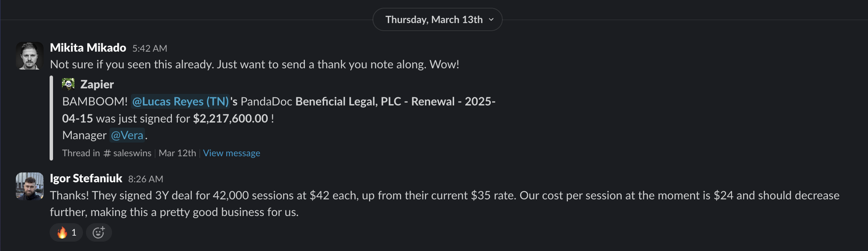Select the #saleswins channel reference
This screenshot has width=868, height=251.
128,152
